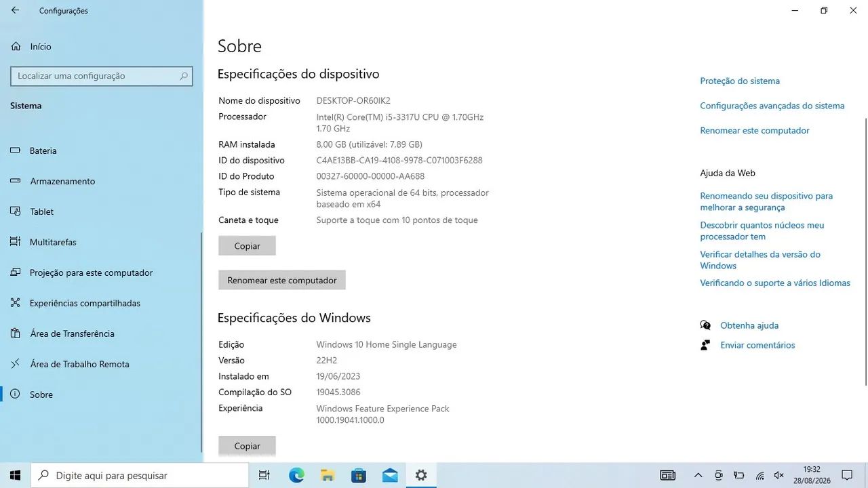Click the Windows 10 Home Single Language text
868x488 pixels.
387,344
